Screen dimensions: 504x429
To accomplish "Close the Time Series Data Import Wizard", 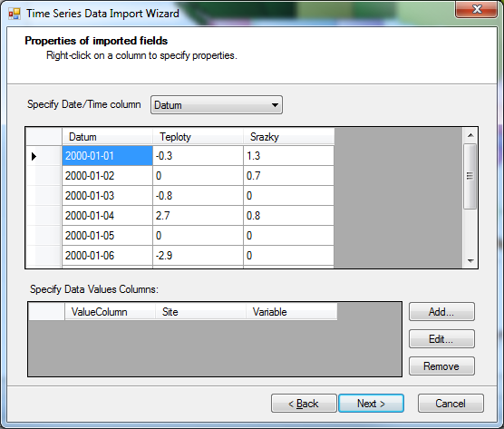I will 477,9.
